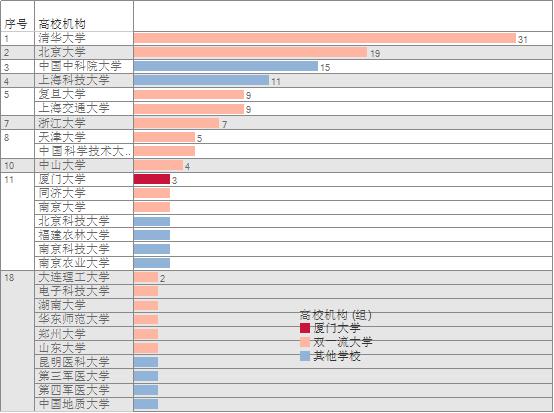
Task: Click rank number 10 in 序号 column
Action: (9, 165)
